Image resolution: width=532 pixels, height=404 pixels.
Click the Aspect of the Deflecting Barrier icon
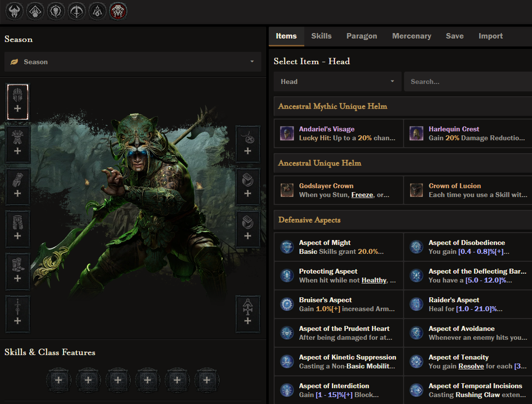416,276
